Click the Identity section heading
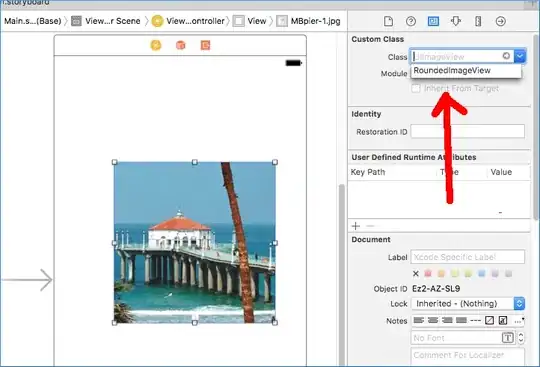This screenshot has height=367, width=540. pos(366,114)
